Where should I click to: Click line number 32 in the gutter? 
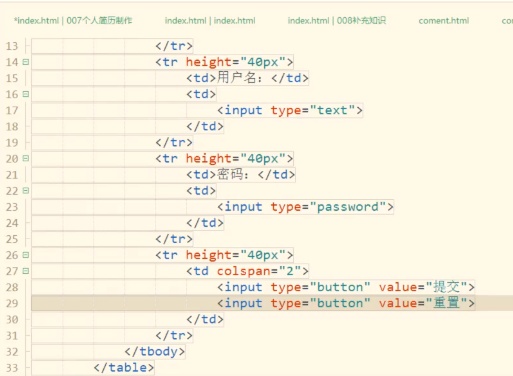(x=12, y=352)
